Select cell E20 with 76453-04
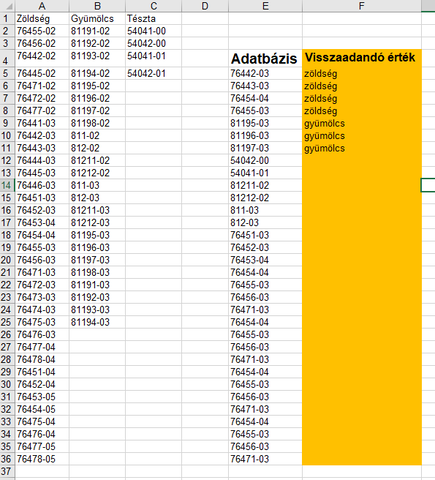Viewport: 435px width, 480px height. coord(265,260)
